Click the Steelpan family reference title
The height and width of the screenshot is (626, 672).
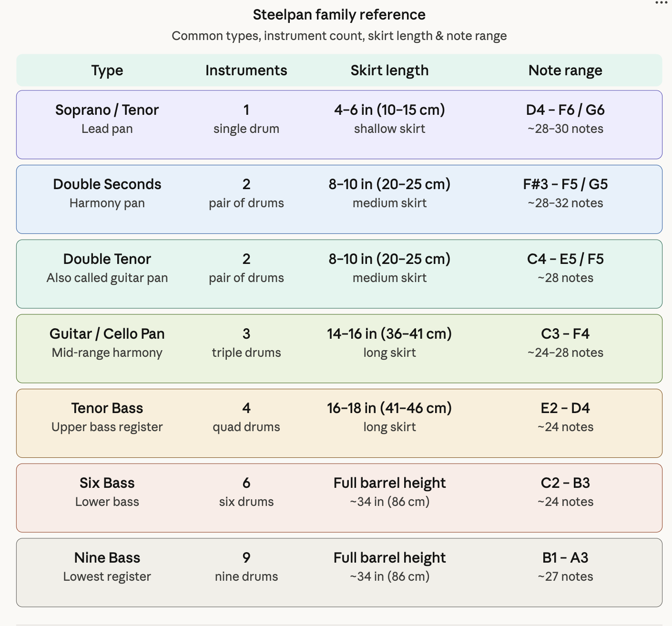coord(339,15)
